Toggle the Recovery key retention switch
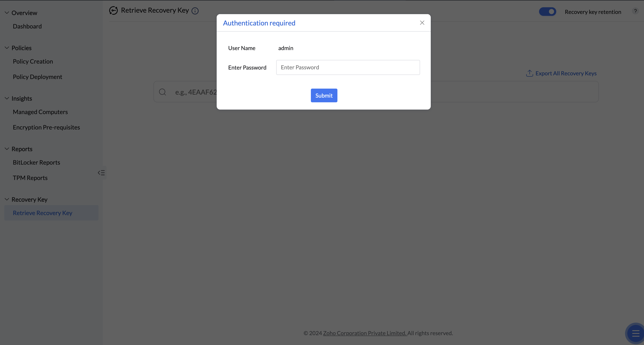Image resolution: width=644 pixels, height=345 pixels. 547,12
